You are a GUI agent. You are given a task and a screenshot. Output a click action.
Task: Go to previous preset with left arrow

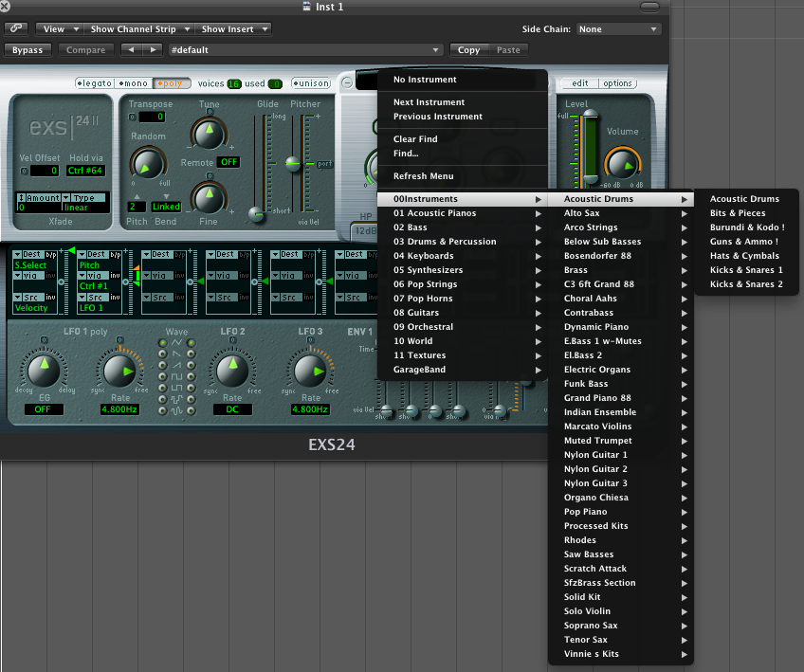tap(131, 49)
